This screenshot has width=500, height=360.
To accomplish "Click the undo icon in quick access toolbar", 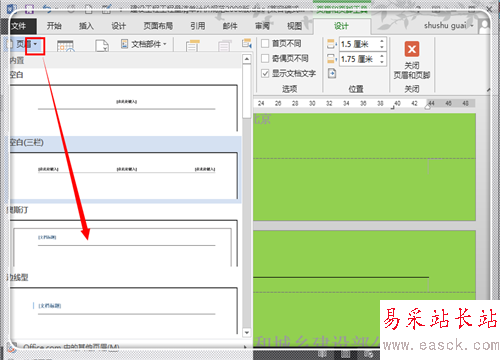I will [x=47, y=8].
